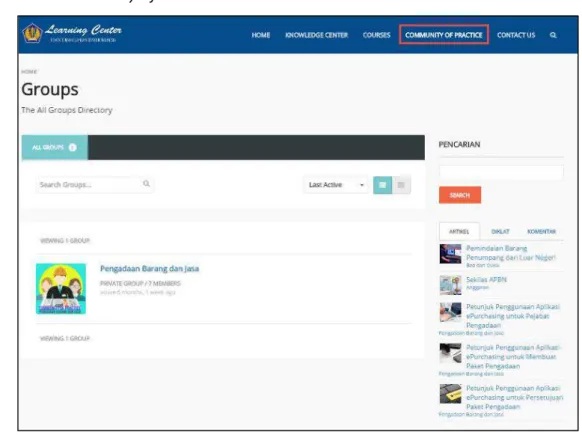Switch to the Komentar sidebar tab
Screen dimensions: 582x435
[542, 232]
